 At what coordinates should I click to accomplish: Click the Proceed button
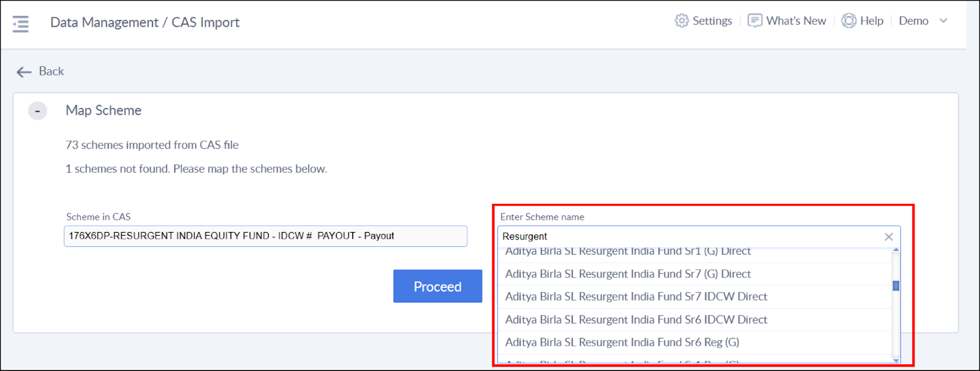point(437,287)
